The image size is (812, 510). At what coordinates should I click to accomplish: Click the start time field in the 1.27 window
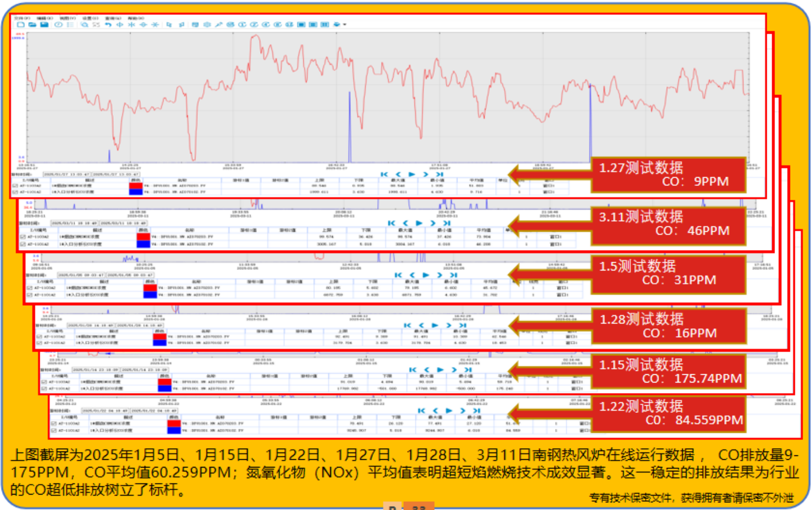point(67,174)
